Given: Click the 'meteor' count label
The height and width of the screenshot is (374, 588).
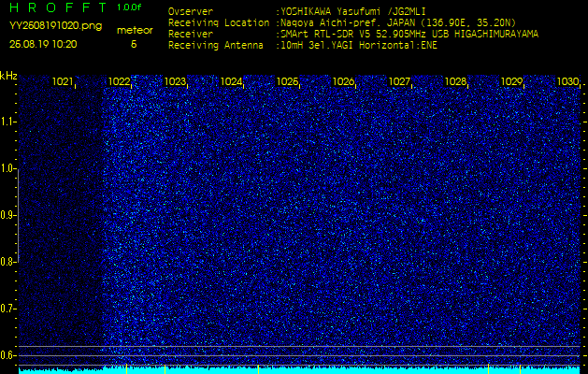Looking at the screenshot, I should [x=135, y=31].
